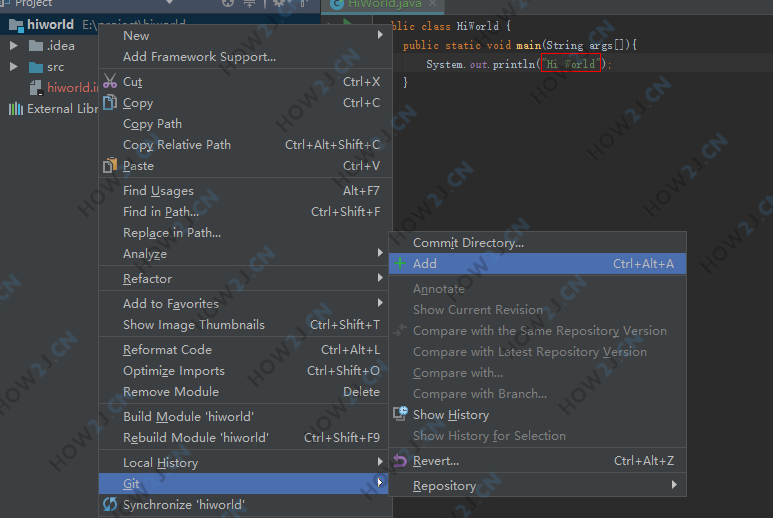
Task: Click the .idea folder icon
Action: pyautogui.click(x=36, y=46)
